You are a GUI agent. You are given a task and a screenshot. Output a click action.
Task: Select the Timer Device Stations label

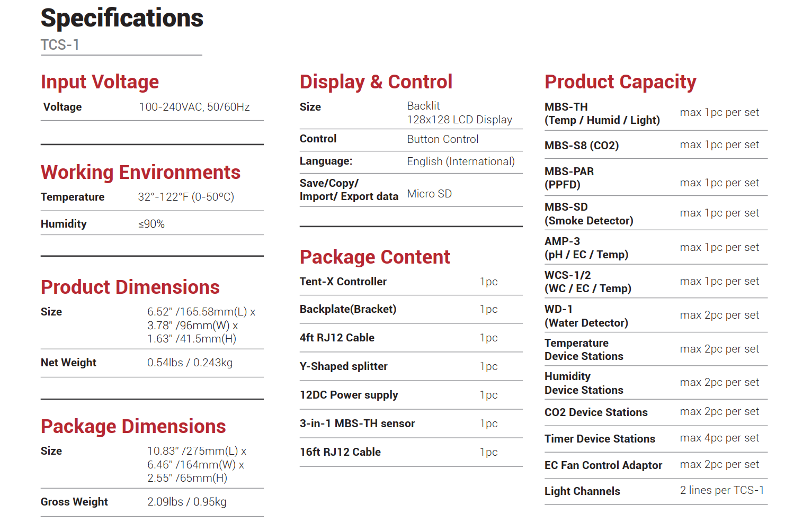600,439
